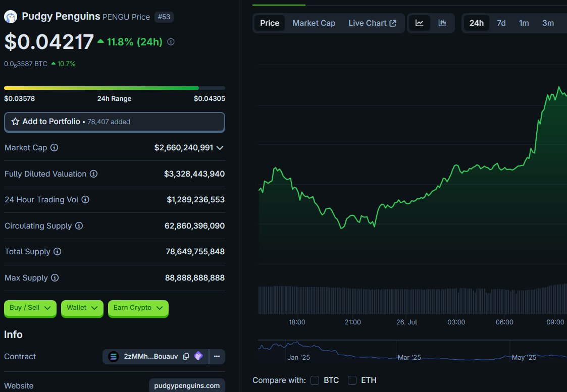Click the 26. Jul axis label
This screenshot has height=392, width=567.
(406, 322)
